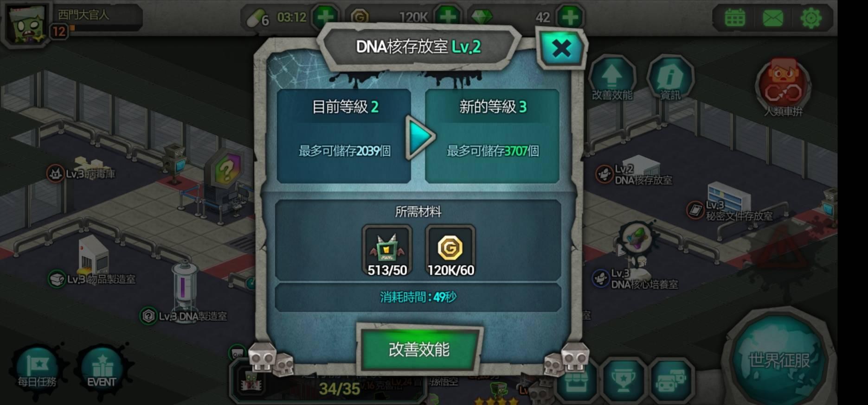Select the Lv.3 病毒庫 room label

click(81, 174)
